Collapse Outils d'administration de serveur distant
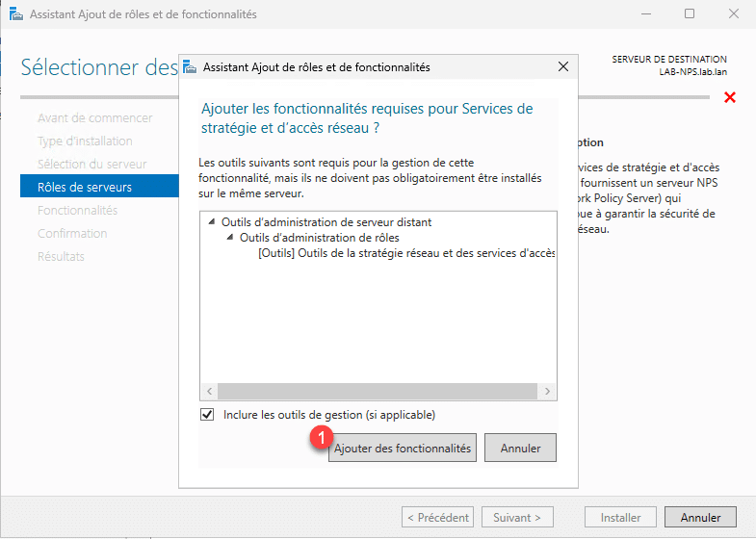 point(212,222)
